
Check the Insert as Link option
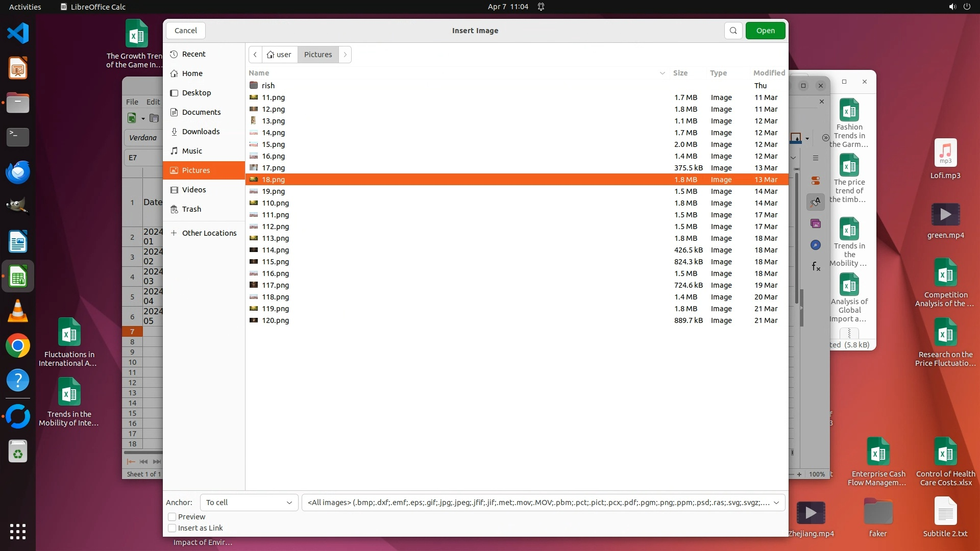click(172, 528)
